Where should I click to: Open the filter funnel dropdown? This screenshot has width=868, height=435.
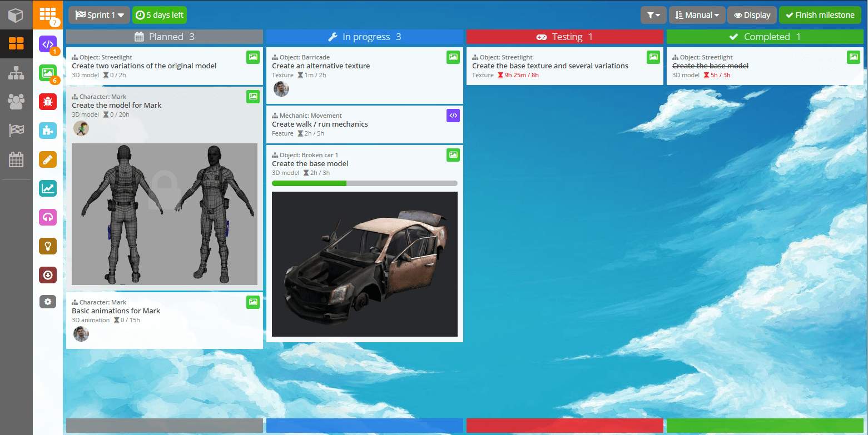[653, 15]
